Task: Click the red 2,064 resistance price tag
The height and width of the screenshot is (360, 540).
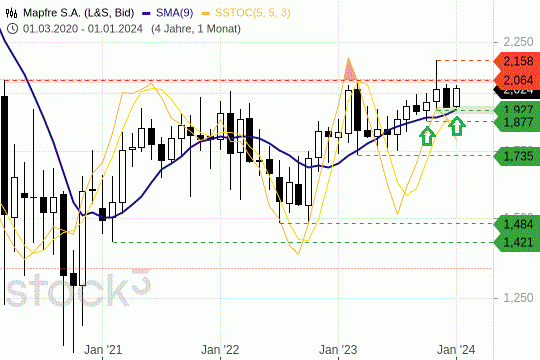Action: (517, 80)
